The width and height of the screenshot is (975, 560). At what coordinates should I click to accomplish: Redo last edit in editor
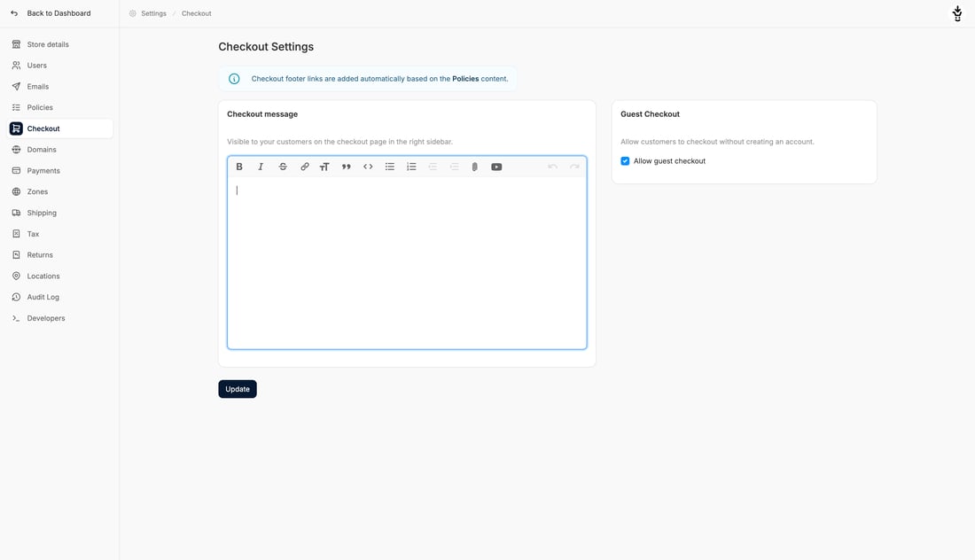pyautogui.click(x=574, y=167)
